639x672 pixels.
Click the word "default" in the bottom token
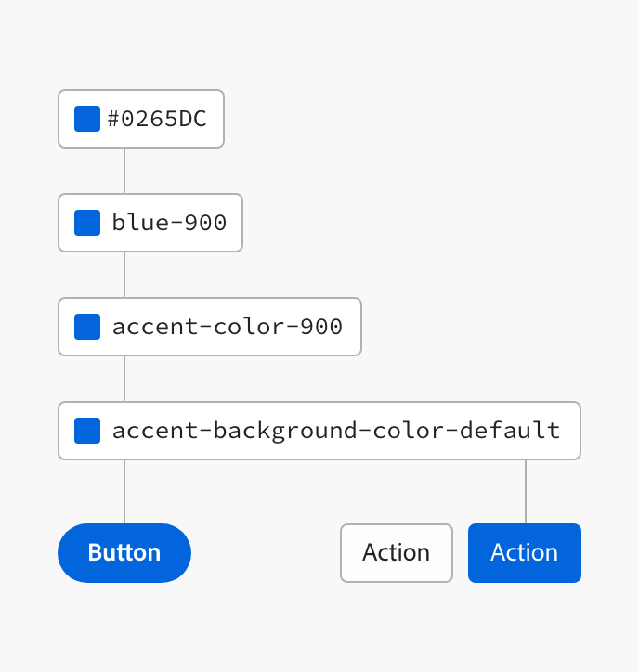(510, 430)
